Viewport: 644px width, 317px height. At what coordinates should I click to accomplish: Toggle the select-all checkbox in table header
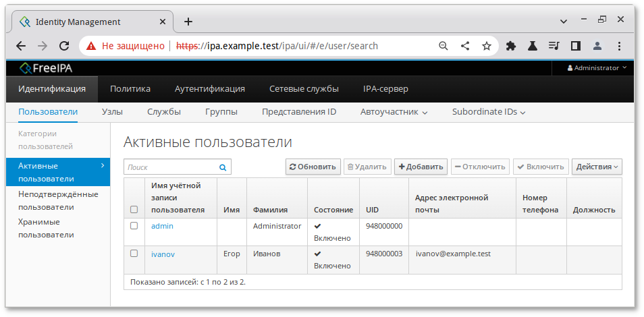point(134,210)
